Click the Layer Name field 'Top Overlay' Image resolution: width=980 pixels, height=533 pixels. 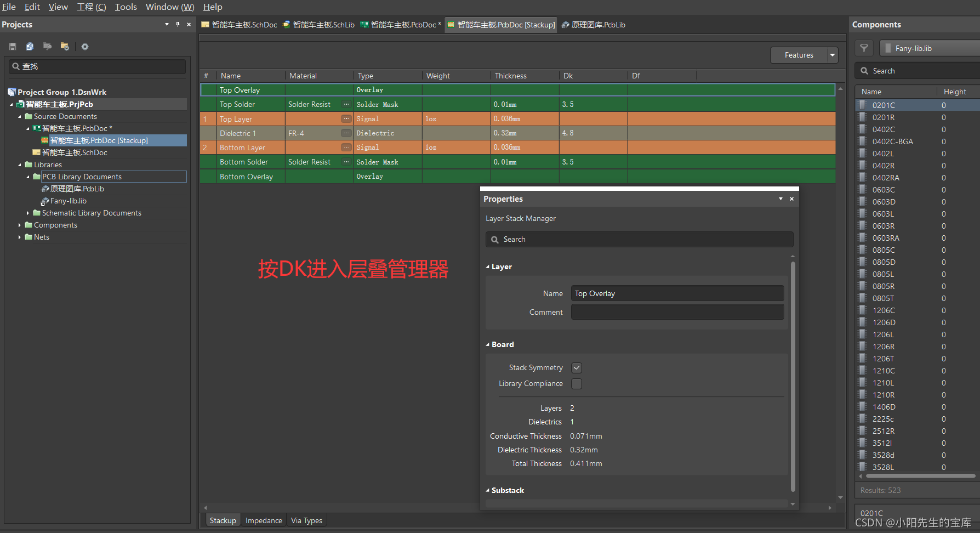coord(677,293)
